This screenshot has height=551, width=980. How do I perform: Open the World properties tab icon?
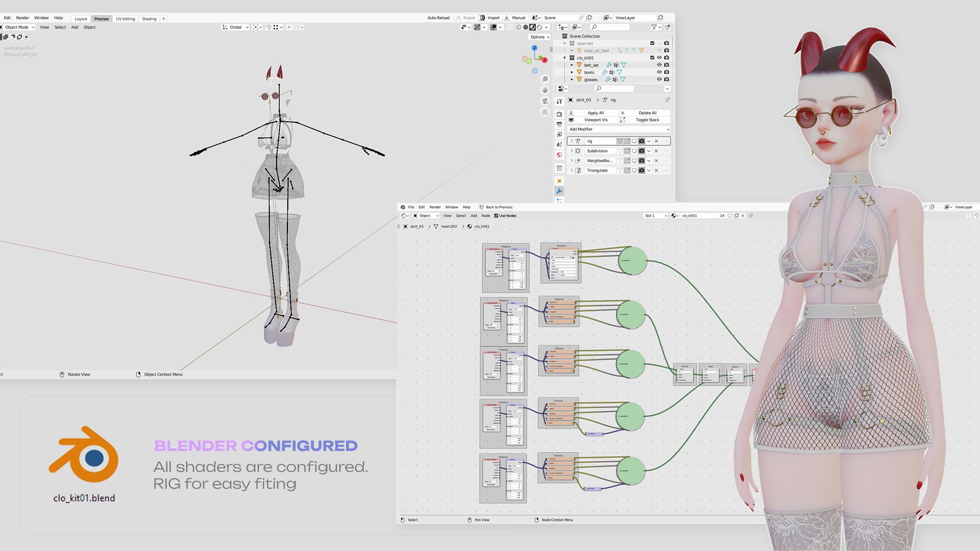(559, 155)
